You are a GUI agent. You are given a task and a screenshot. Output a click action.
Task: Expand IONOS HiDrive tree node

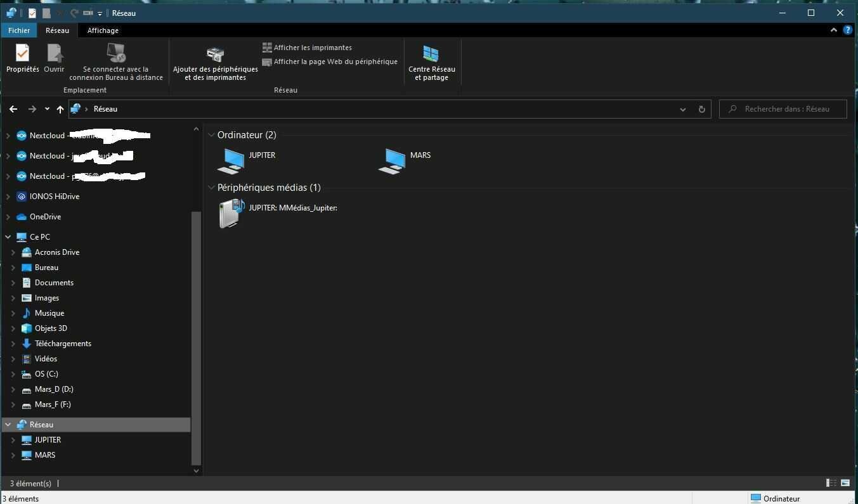coord(8,197)
